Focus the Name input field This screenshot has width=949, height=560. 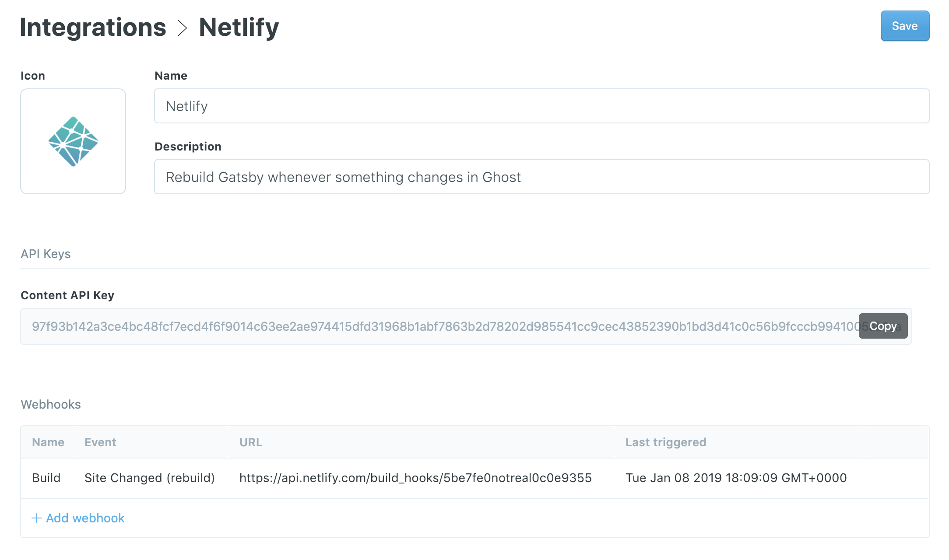(x=541, y=106)
